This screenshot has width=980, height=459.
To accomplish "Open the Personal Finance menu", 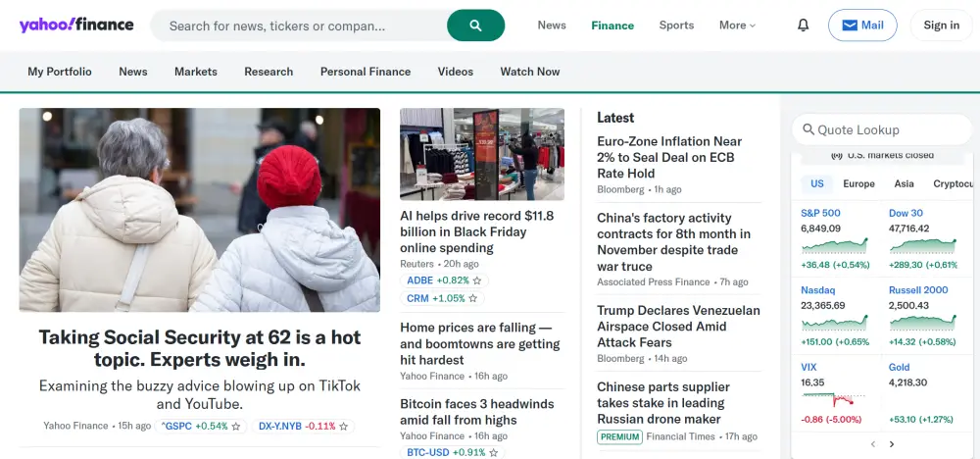I will 366,72.
